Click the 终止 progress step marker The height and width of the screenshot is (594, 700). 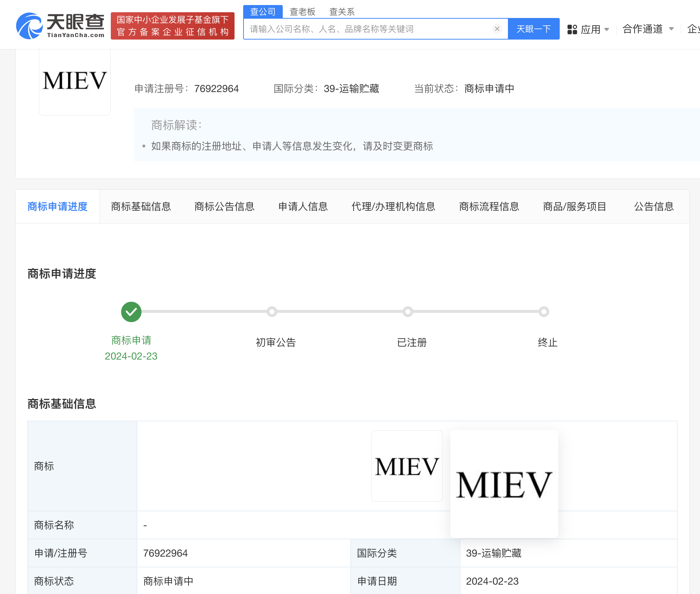point(544,312)
